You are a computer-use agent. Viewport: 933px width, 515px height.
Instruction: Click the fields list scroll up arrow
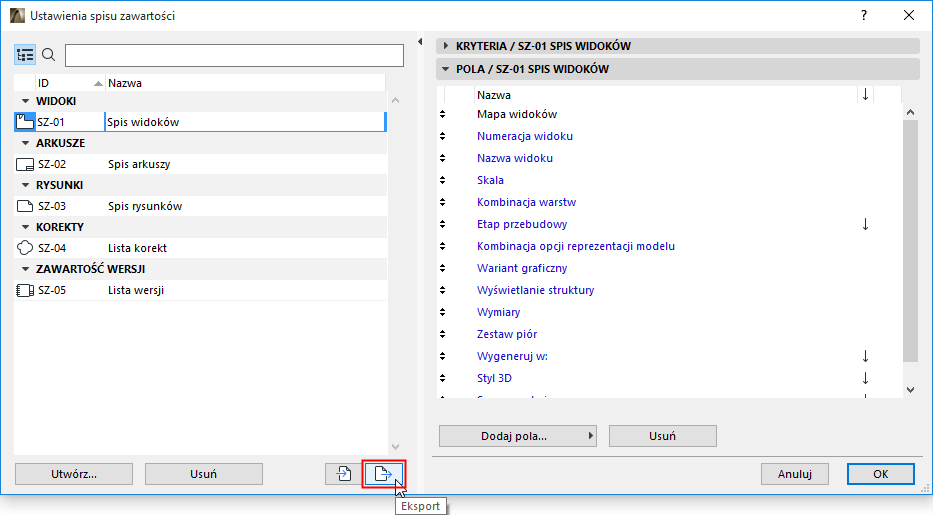tap(910, 112)
